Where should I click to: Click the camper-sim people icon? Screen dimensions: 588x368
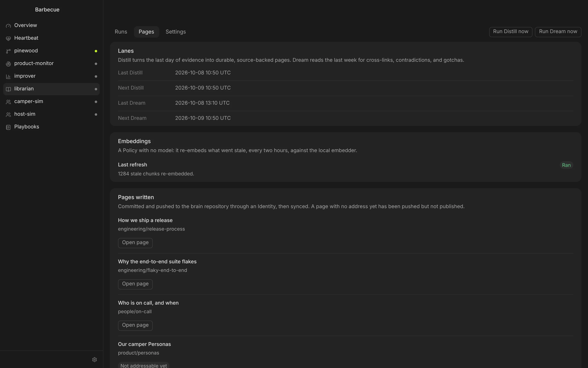pyautogui.click(x=8, y=102)
